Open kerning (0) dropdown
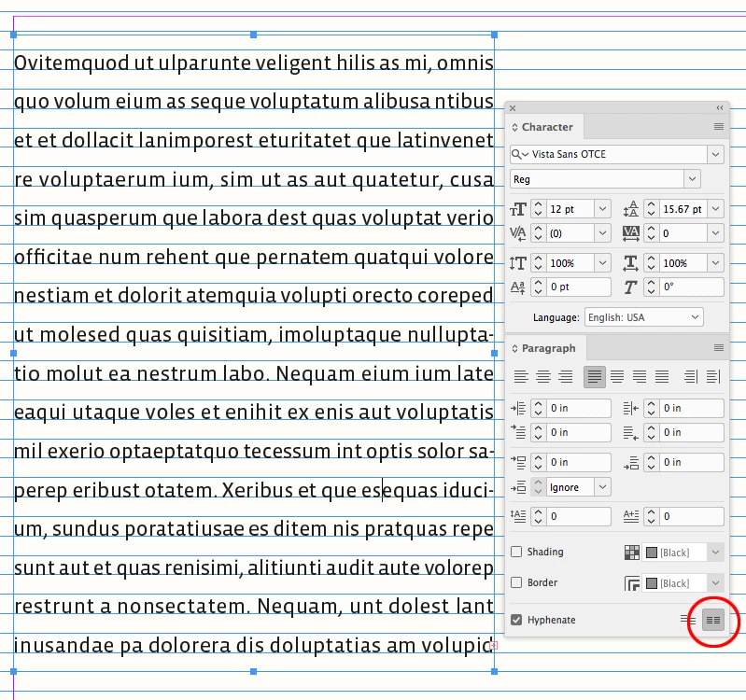 click(602, 233)
